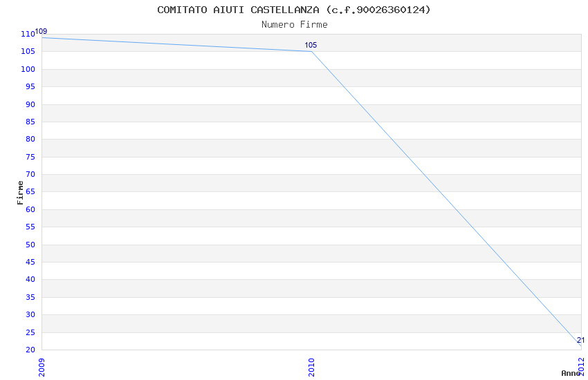
Task: Click the y-axis value 80
Action: point(30,139)
